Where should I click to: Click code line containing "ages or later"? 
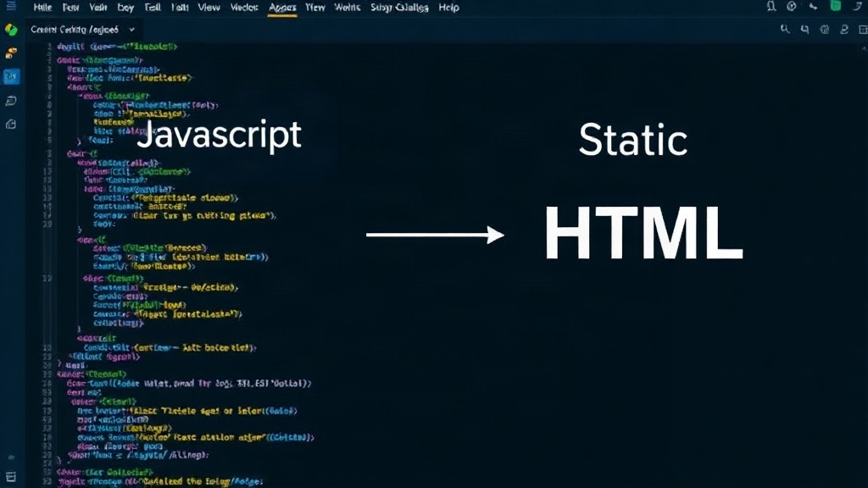point(187,411)
